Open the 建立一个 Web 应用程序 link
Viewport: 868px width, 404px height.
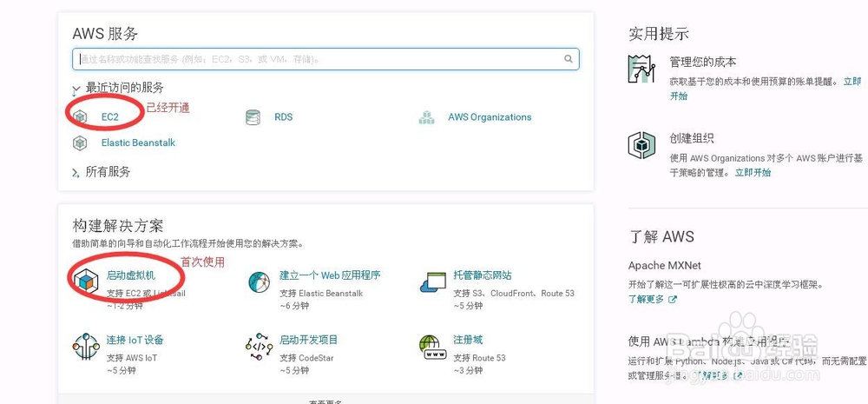[x=330, y=275]
